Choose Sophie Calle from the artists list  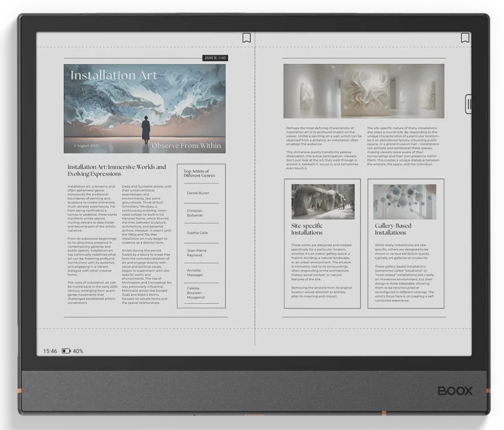pyautogui.click(x=197, y=233)
